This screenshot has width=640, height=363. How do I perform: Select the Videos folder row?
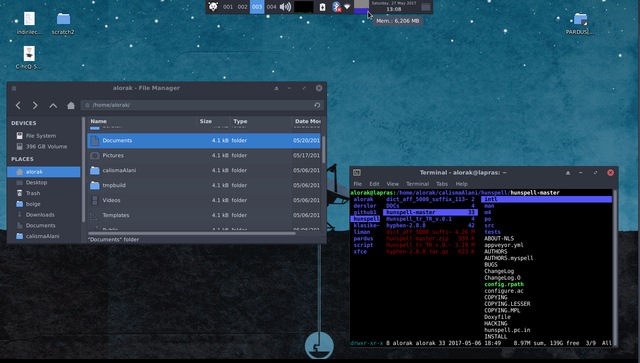pyautogui.click(x=204, y=200)
